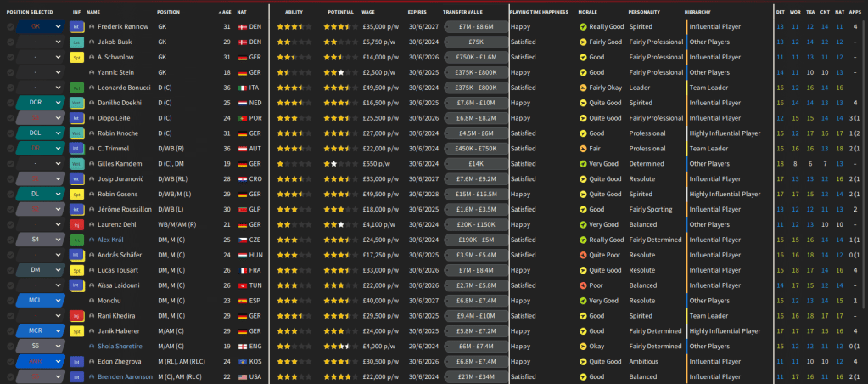Tick the selection circle for Yannic Stein
Viewport: 868px width, 384px height.
click(10, 72)
